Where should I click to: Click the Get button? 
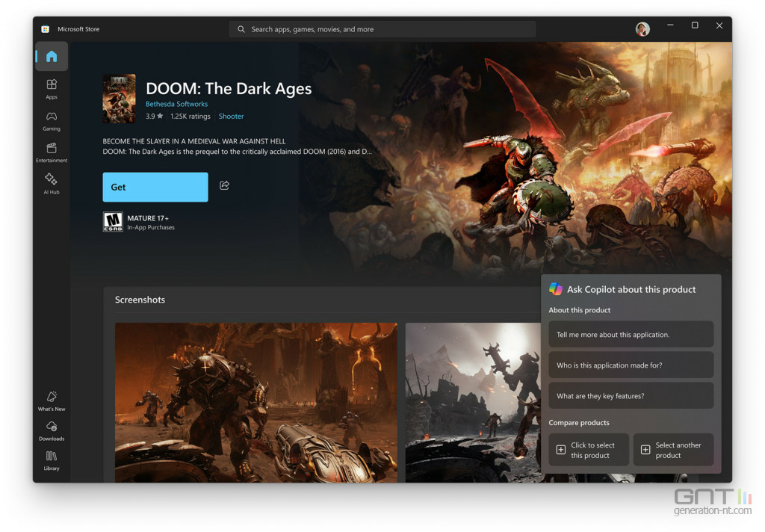point(155,187)
